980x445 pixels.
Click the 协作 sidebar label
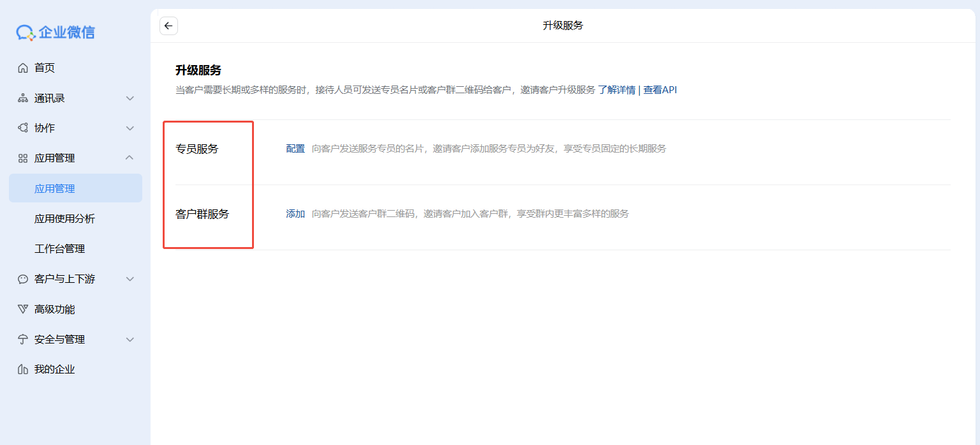click(x=45, y=128)
